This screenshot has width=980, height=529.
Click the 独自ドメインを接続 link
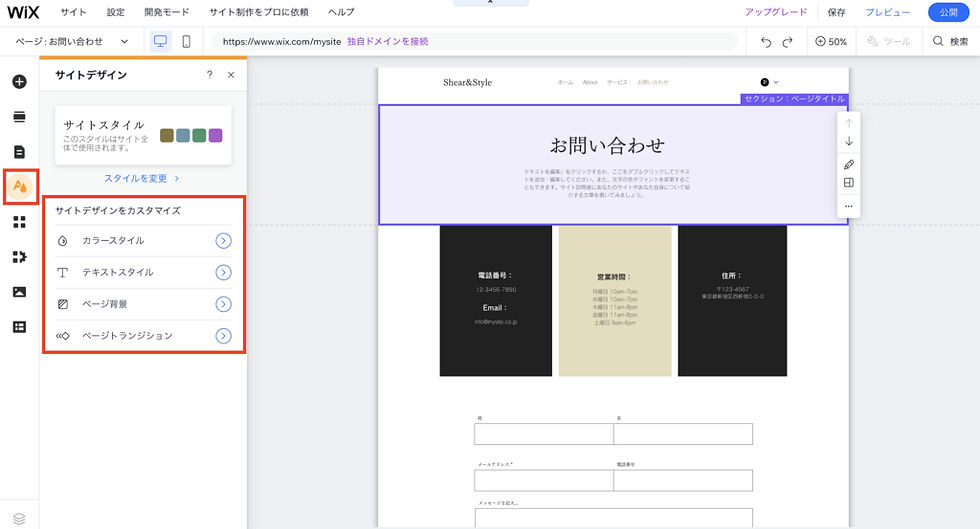tap(388, 41)
